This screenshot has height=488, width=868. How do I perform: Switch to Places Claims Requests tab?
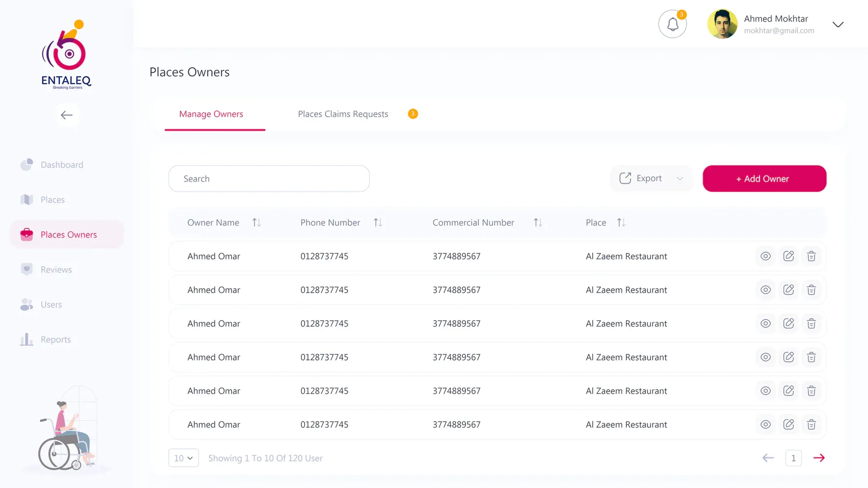click(x=343, y=114)
